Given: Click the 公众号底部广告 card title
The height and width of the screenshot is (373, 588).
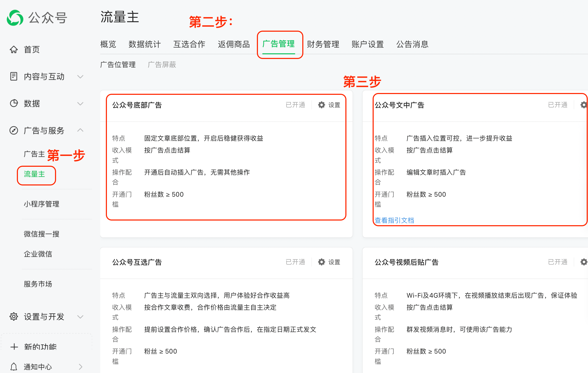Looking at the screenshot, I should coord(137,105).
